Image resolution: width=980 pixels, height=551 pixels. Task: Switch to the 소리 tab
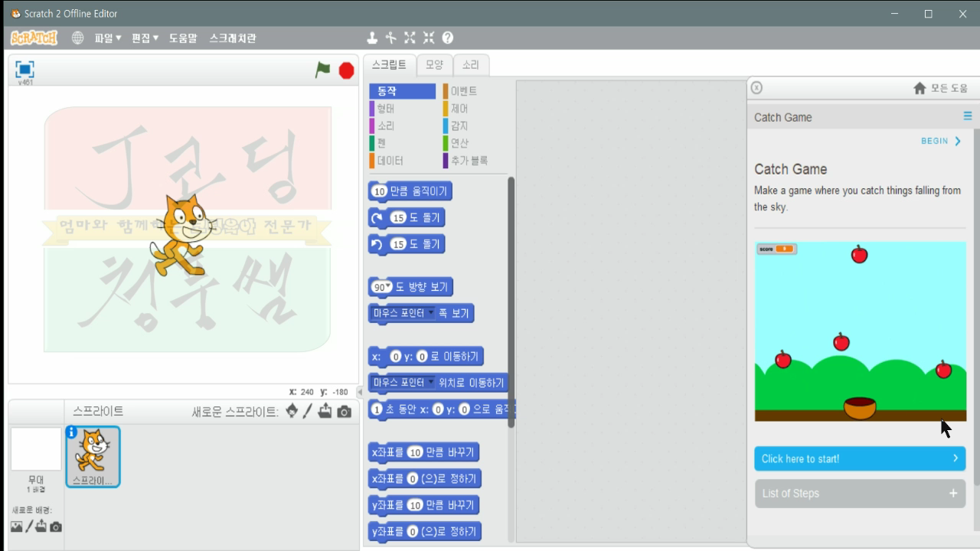(471, 65)
